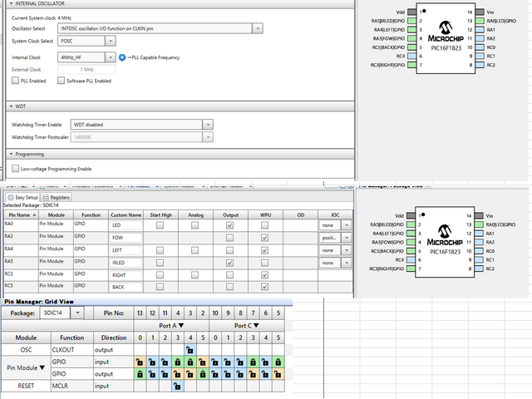Tick the Software PLL Enabled checkbox
The image size is (532, 399).
coord(60,81)
